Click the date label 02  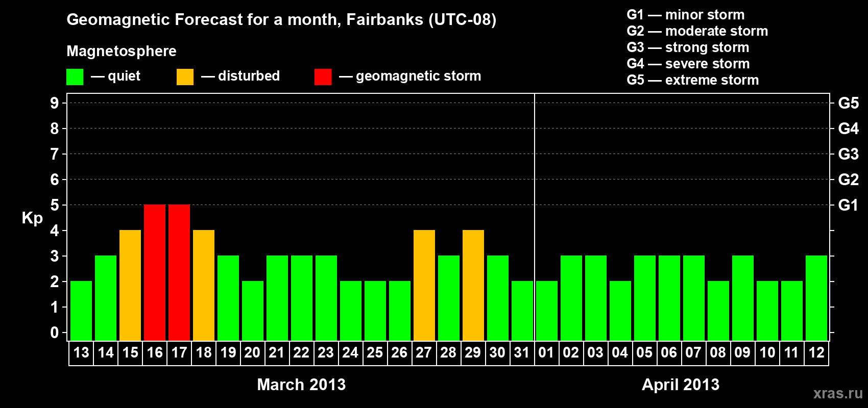[x=571, y=353]
